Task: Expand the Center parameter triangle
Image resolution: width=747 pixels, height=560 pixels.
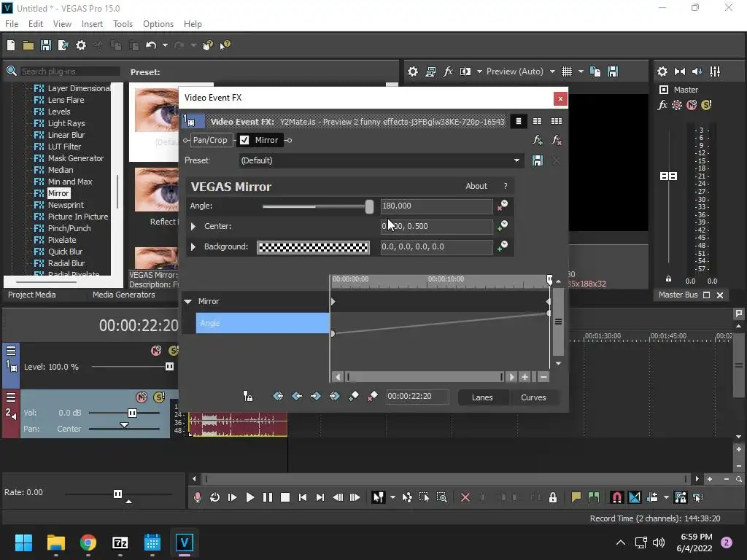Action: click(193, 226)
